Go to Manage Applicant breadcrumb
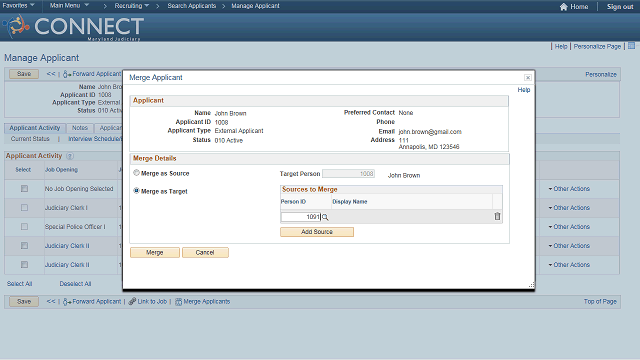Viewport: 640px width, 360px height. pos(255,6)
